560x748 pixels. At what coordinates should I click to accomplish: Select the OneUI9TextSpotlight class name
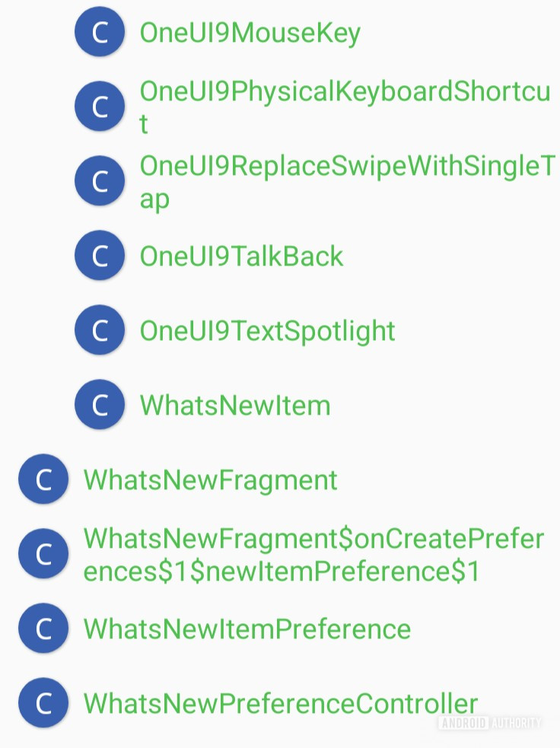[x=266, y=331]
